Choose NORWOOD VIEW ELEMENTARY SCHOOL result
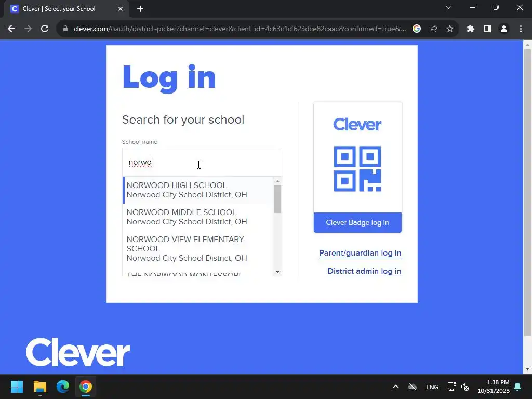532x399 pixels. (198, 249)
